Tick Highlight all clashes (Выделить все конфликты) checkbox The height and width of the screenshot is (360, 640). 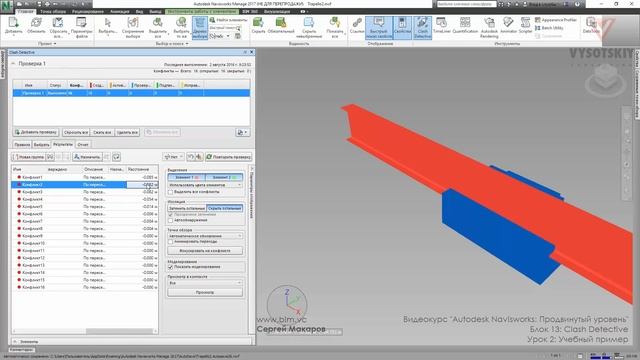pos(170,192)
